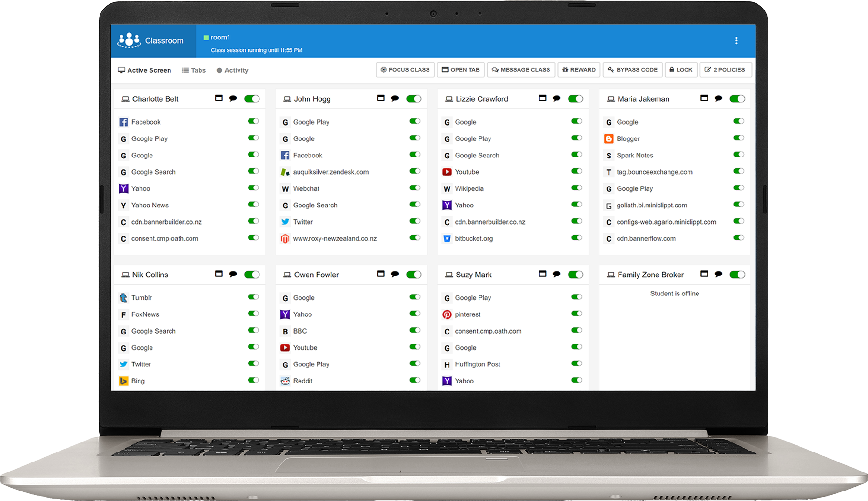Turn off Youtube for Lizzie Crawford

pyautogui.click(x=577, y=171)
